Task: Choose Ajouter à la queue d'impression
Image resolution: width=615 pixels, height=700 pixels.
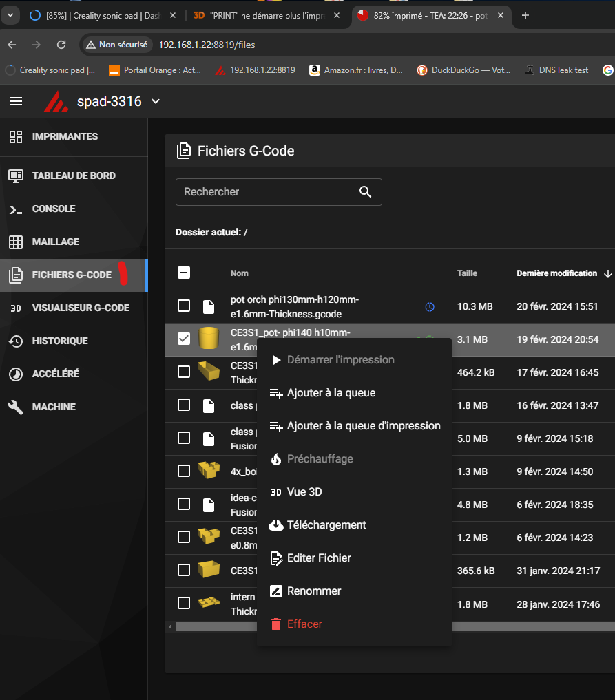Action: pos(354,426)
